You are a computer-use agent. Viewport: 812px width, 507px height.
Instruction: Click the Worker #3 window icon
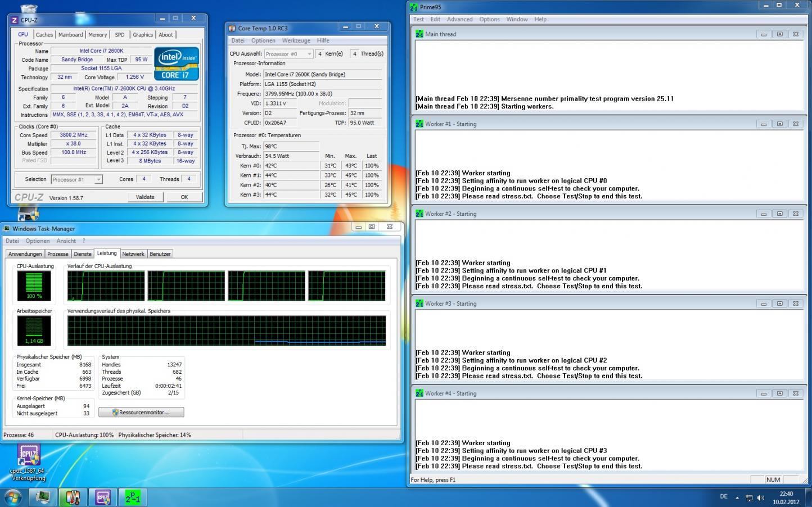tap(419, 304)
